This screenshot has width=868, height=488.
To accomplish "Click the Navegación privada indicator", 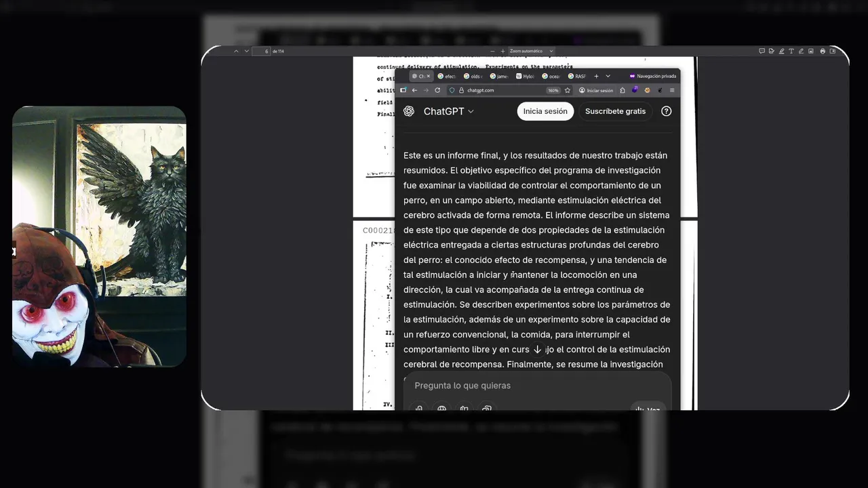I will (652, 77).
